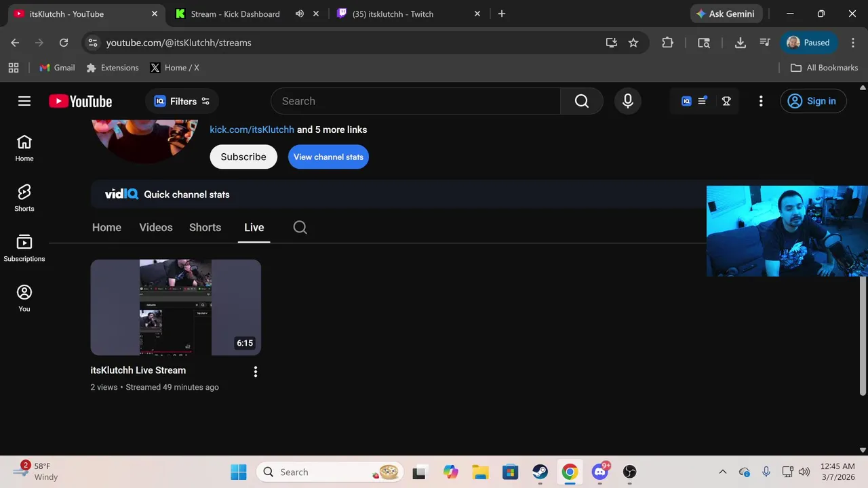Image resolution: width=868 pixels, height=488 pixels.
Task: Open File Explorer from the taskbar
Action: (x=480, y=472)
